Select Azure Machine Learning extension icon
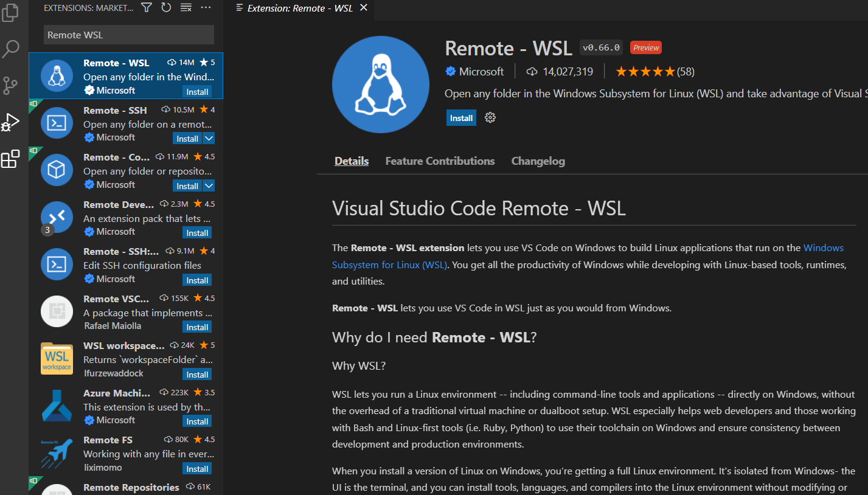868x495 pixels. pyautogui.click(x=57, y=406)
